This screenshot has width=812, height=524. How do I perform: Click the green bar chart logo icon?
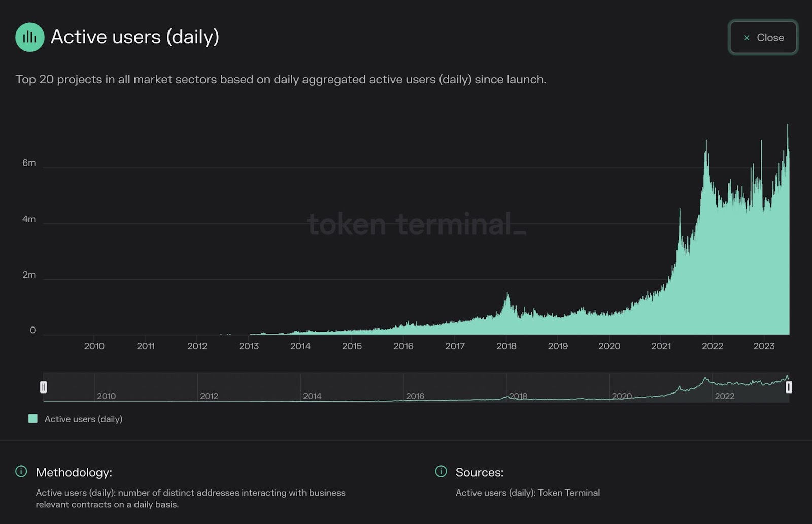click(x=30, y=37)
